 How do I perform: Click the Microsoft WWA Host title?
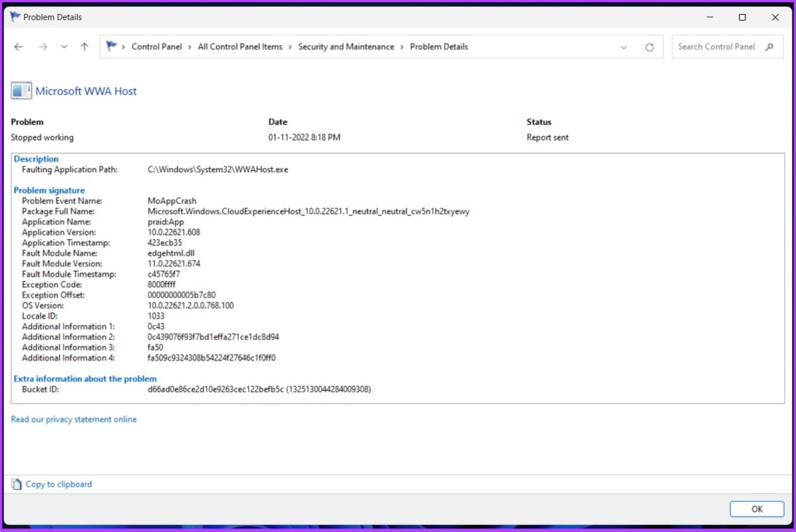click(86, 92)
